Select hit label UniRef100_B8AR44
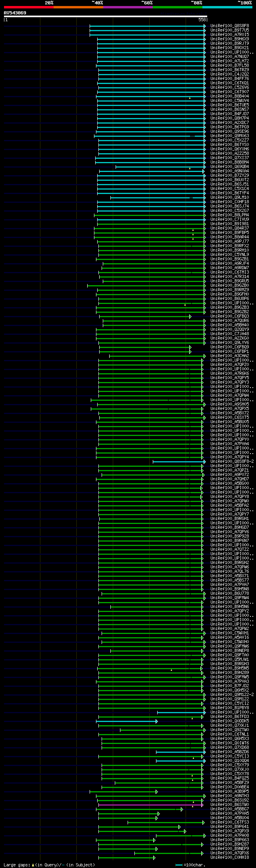Viewport: 256px width, 868px height. pyautogui.click(x=230, y=237)
